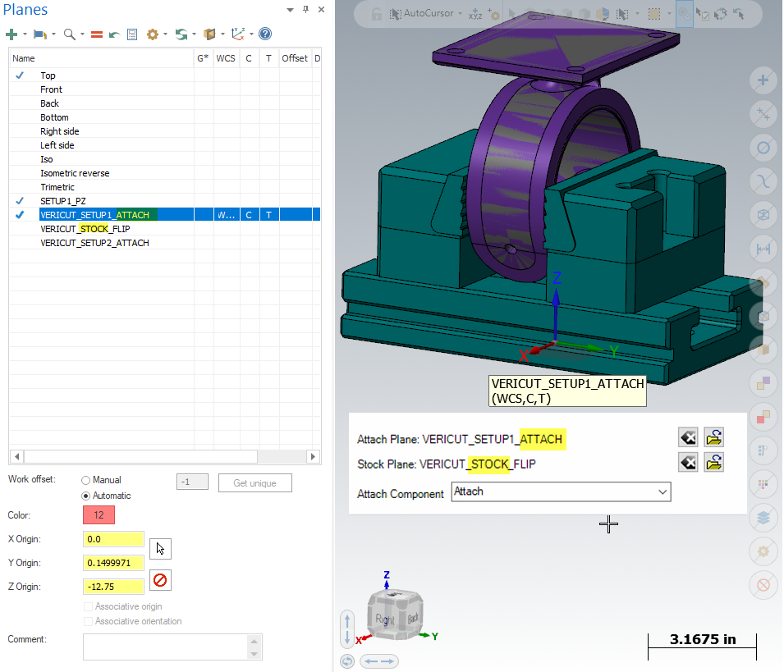Viewport: 784px width, 672px height.
Task: Toggle WCS cell for VERICUT_SETUP1_ATTACH row
Action: click(227, 215)
